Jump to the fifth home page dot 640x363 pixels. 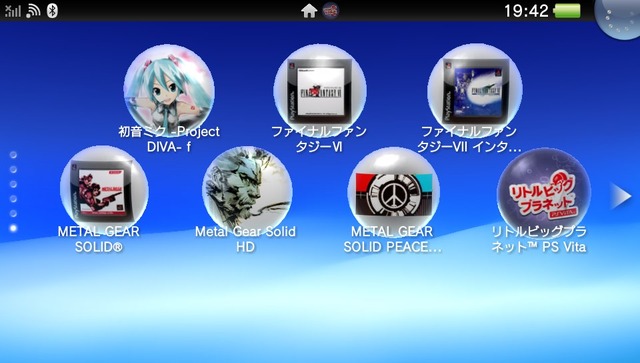[x=13, y=214]
